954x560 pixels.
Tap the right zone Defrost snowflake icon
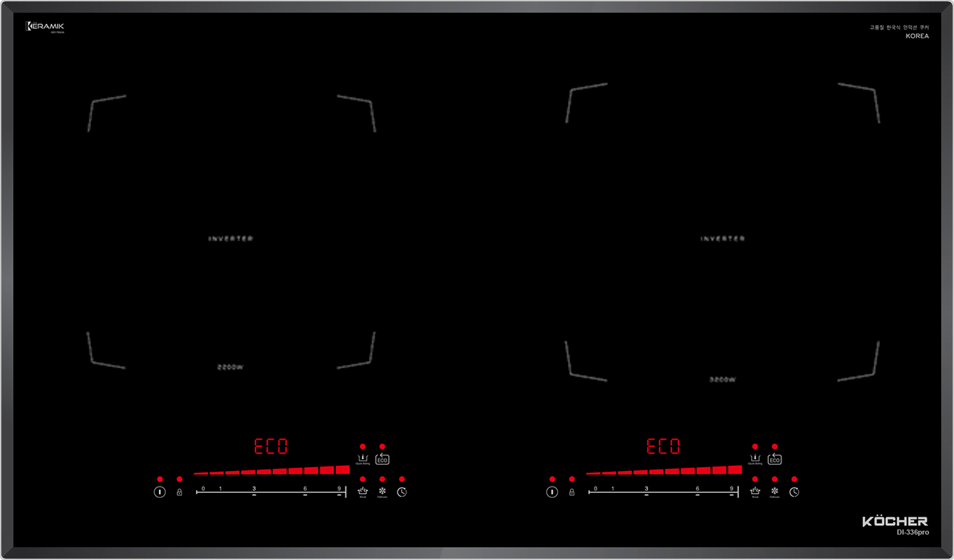(775, 492)
